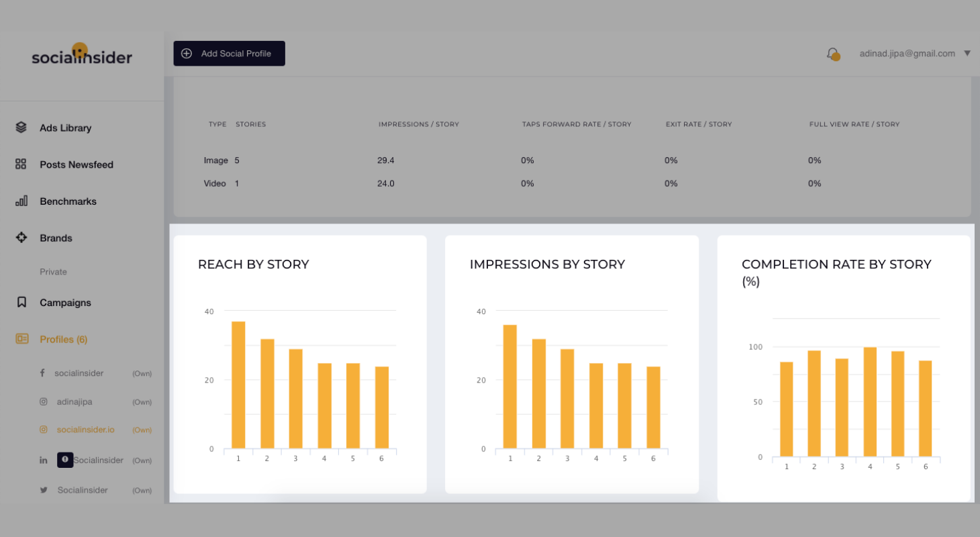Click the COMPLETION RATE BY STORY title
980x537 pixels.
pos(836,273)
